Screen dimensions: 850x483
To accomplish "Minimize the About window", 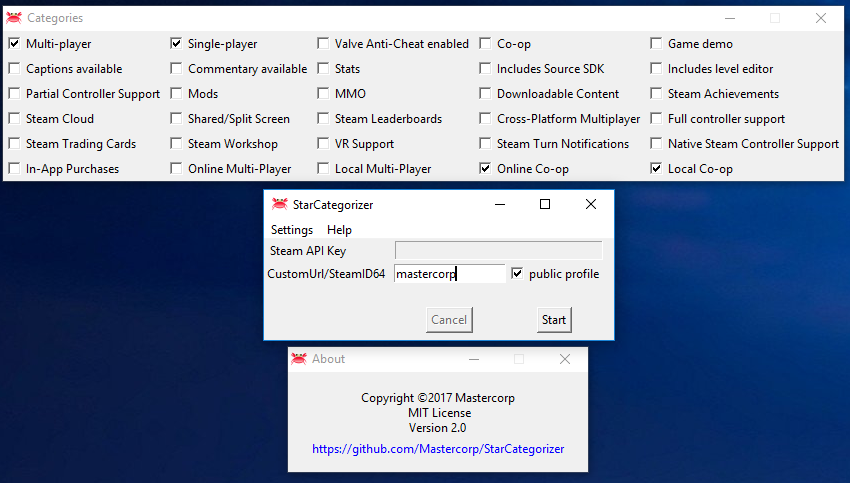I will click(x=474, y=359).
